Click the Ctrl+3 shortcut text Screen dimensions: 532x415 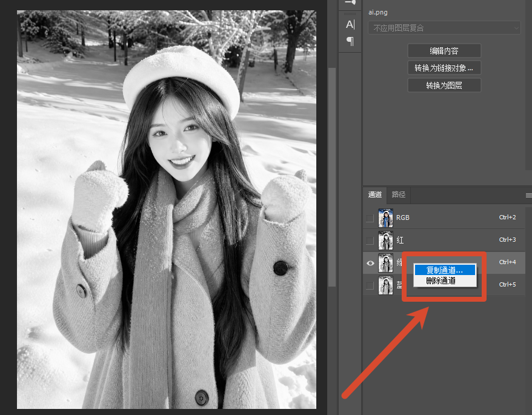click(x=507, y=239)
